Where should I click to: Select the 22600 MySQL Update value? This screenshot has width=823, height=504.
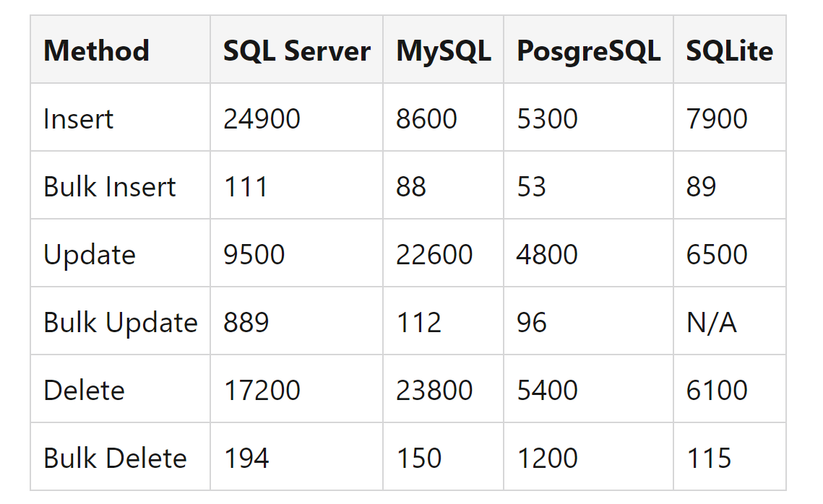coord(434,254)
